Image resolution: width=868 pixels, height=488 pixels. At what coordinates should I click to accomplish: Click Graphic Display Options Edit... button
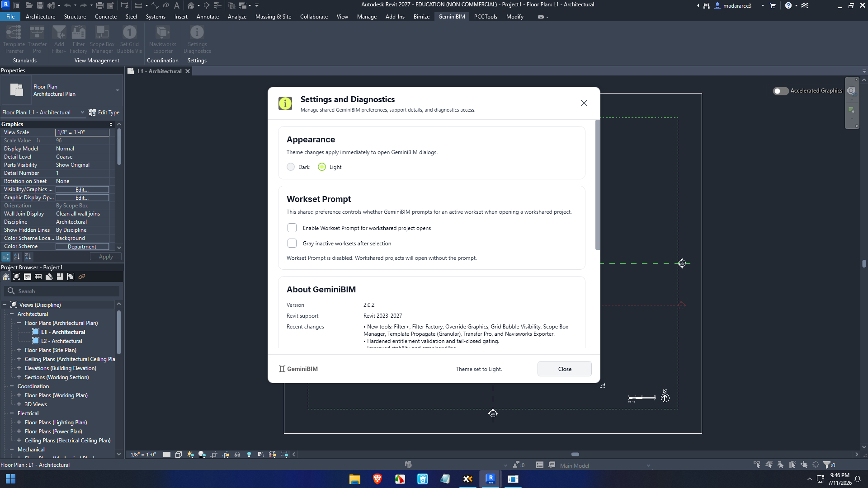click(x=82, y=198)
